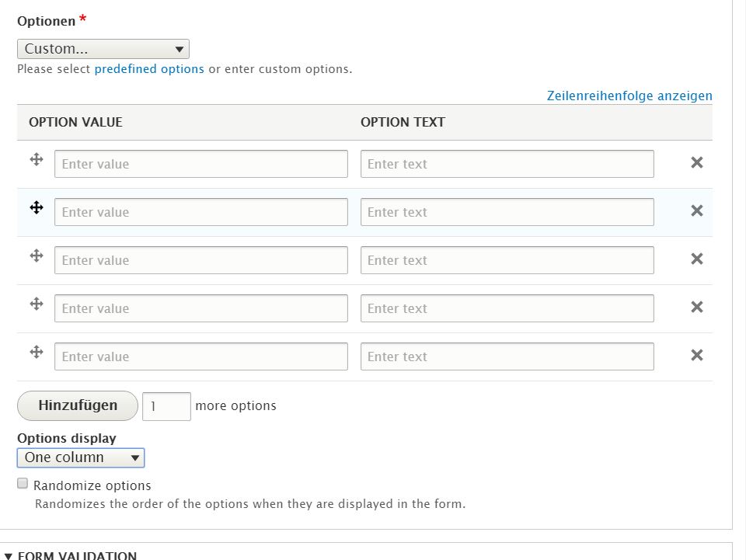This screenshot has width=746, height=560.
Task: Open the Custom... options dropdown
Action: [103, 49]
